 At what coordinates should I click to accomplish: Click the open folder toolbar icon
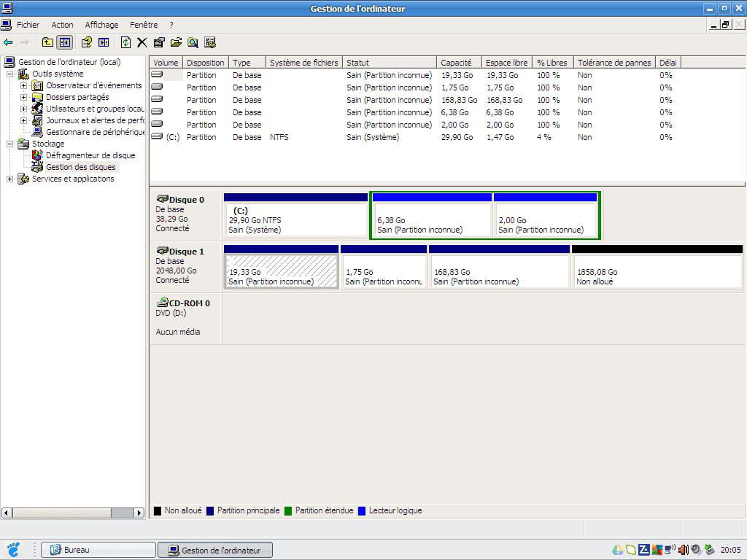[176, 42]
